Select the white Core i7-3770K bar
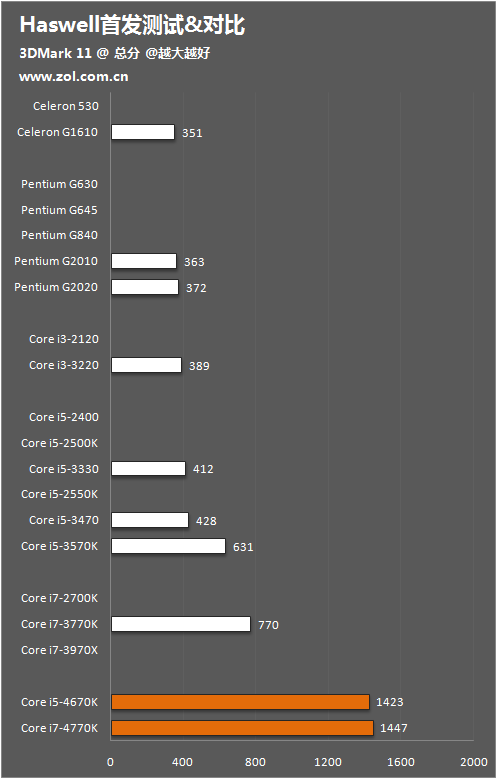Screen dimensions: 497x779 (181, 624)
